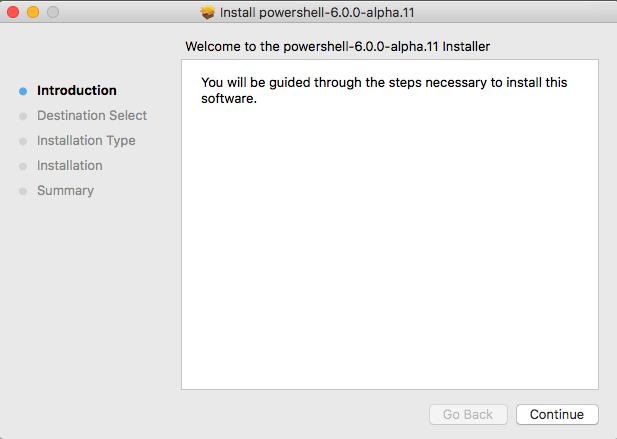Close the installer window with red button

(x=14, y=13)
